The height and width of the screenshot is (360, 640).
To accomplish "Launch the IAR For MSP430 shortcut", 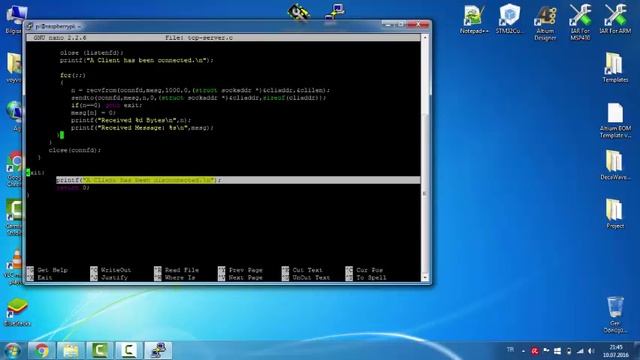I will pyautogui.click(x=580, y=22).
